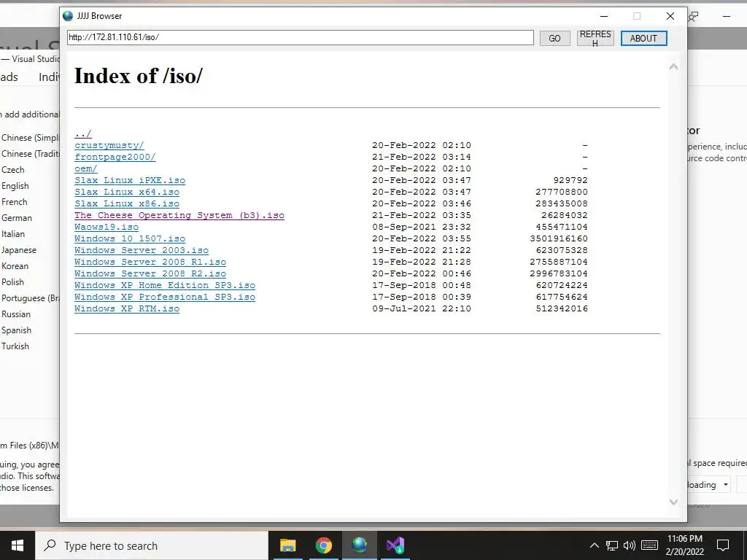Screen dimensions: 747x560
Task: Click the REFRESH button
Action: pyautogui.click(x=595, y=38)
